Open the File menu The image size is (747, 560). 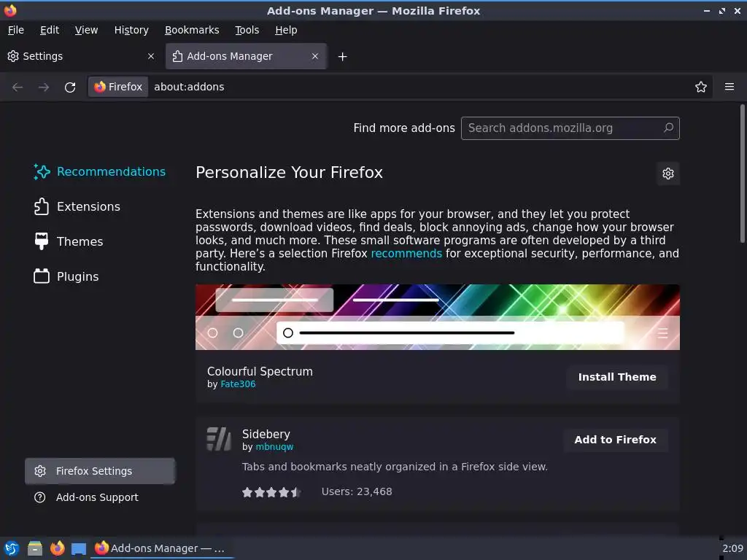(x=16, y=30)
